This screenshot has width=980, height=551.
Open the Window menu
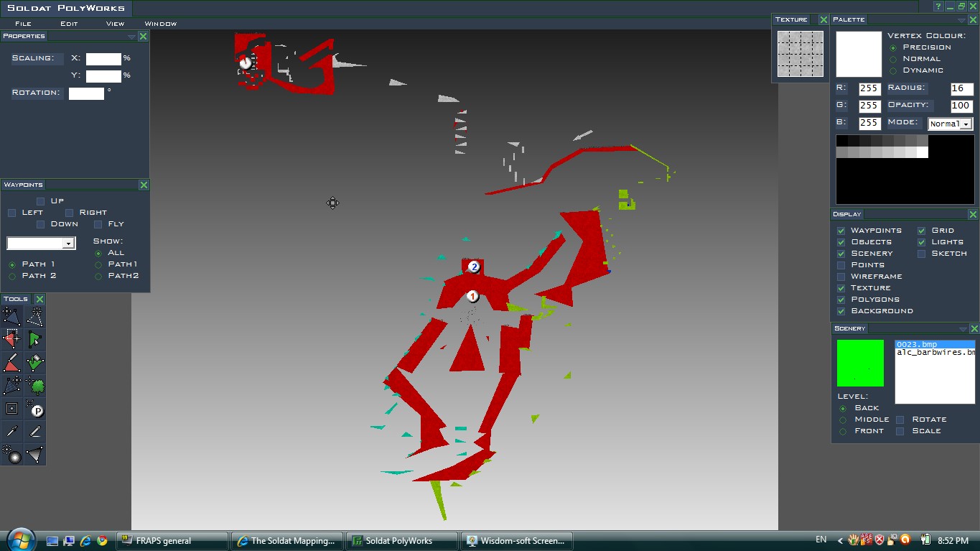point(160,24)
